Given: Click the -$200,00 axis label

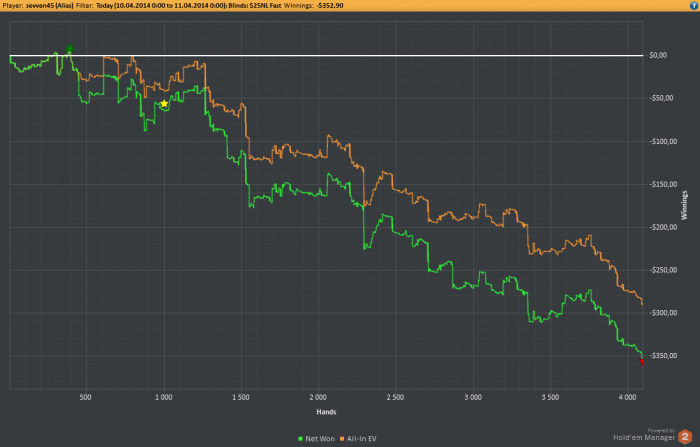Looking at the screenshot, I should (x=662, y=227).
